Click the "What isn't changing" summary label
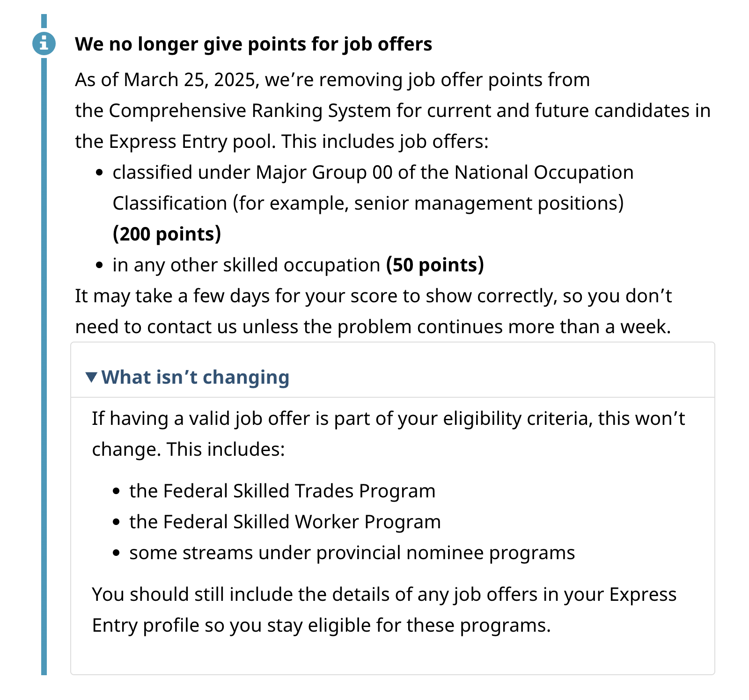Viewport: 749px width, 700px height. 195,377
